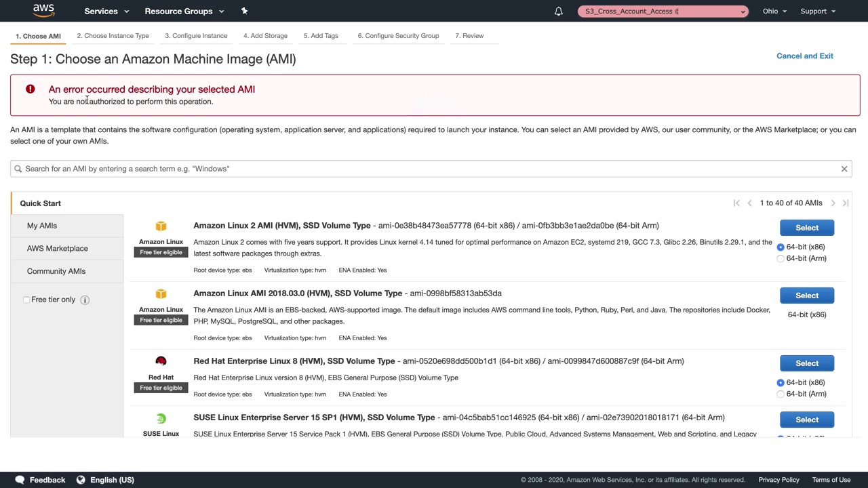Click the Amazon Linux AMI 2018.03.0 (HVM) title
Viewport: 868px width, 488px height.
tap(298, 293)
